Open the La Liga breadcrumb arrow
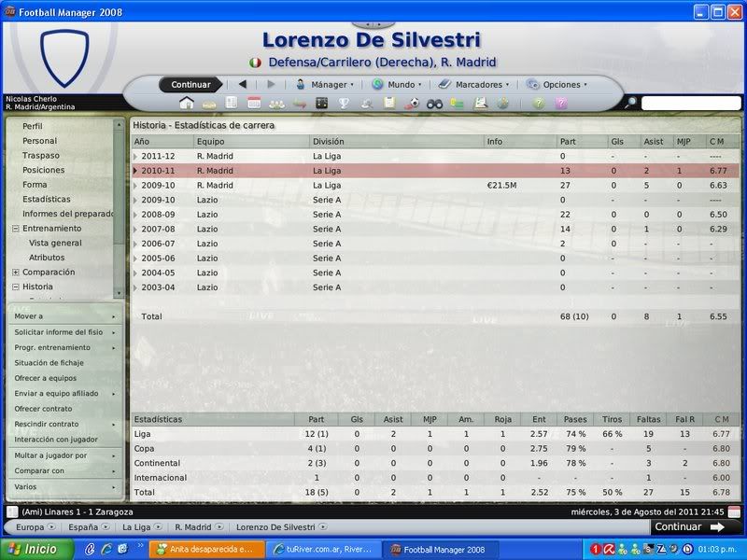Screen dimensions: 747x560 (158, 526)
